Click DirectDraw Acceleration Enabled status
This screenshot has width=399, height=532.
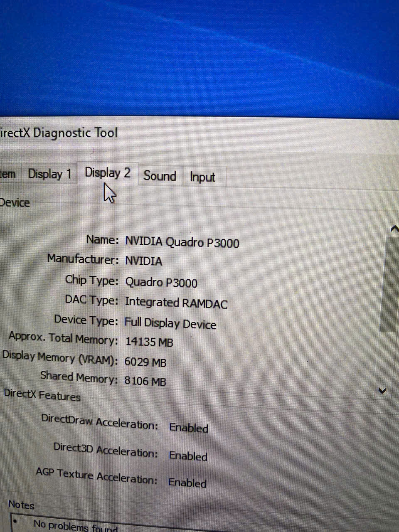pos(188,428)
